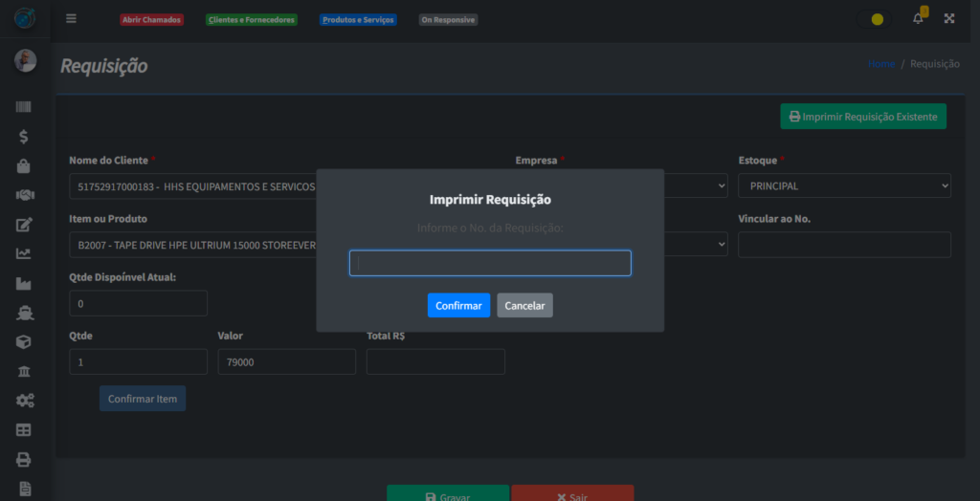The image size is (980, 501).
Task: Click the bank building icon in the sidebar
Action: pos(25,371)
